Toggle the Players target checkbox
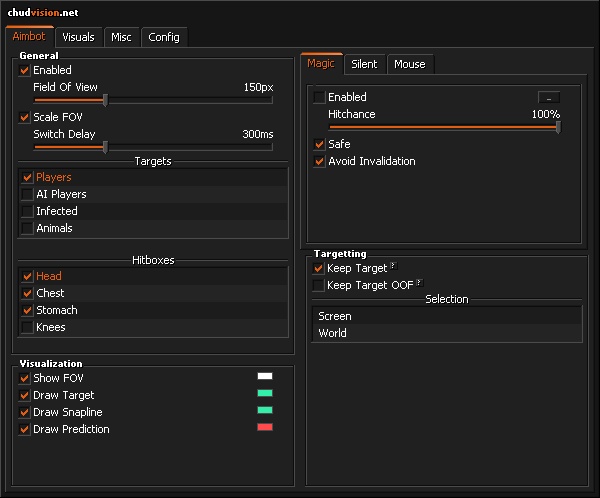600x498 pixels. pyautogui.click(x=28, y=177)
